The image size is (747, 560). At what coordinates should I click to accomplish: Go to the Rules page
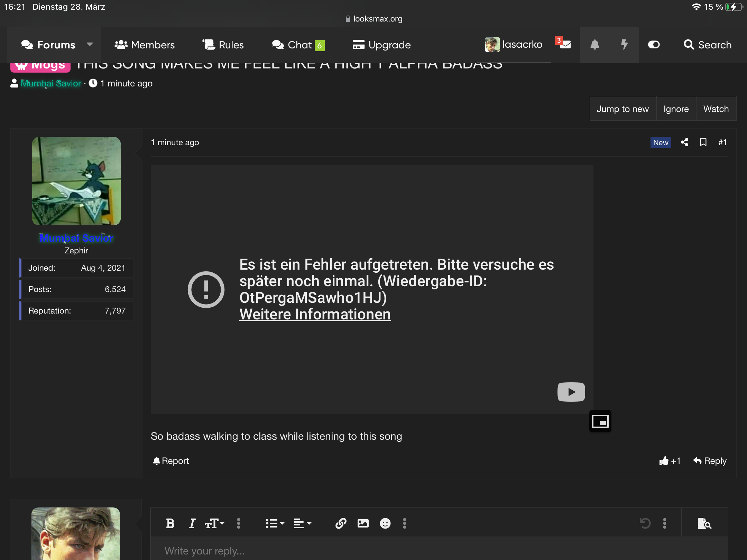(x=223, y=45)
